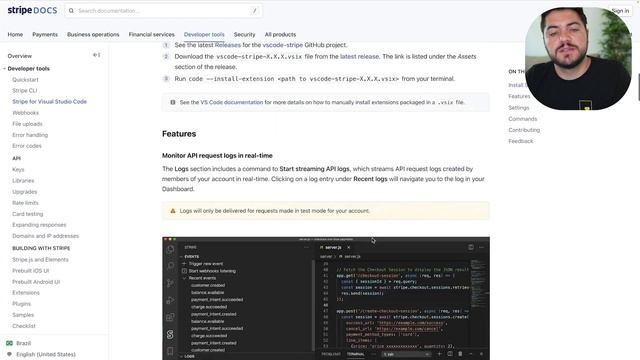
Task: Click the VS Code screenshot image
Action: coord(326,298)
